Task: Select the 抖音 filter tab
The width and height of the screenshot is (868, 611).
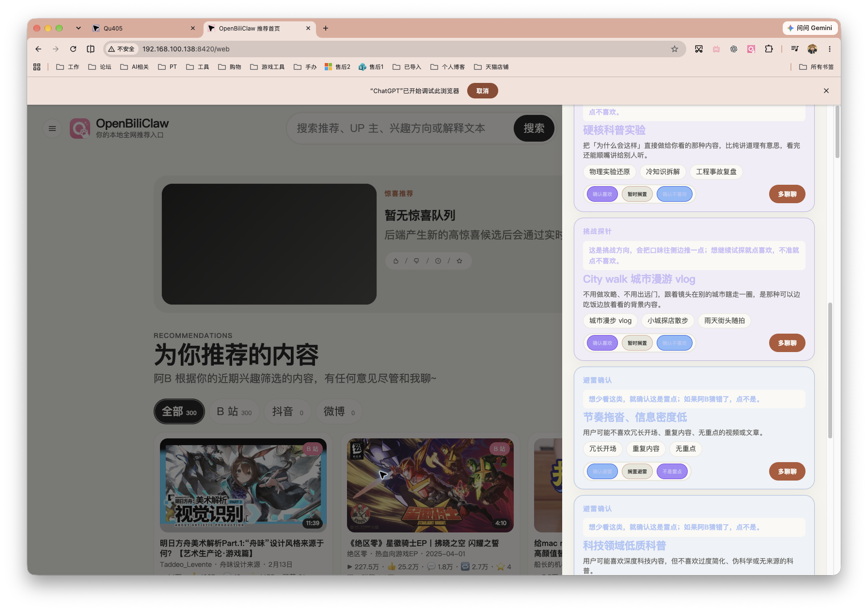Action: (288, 412)
